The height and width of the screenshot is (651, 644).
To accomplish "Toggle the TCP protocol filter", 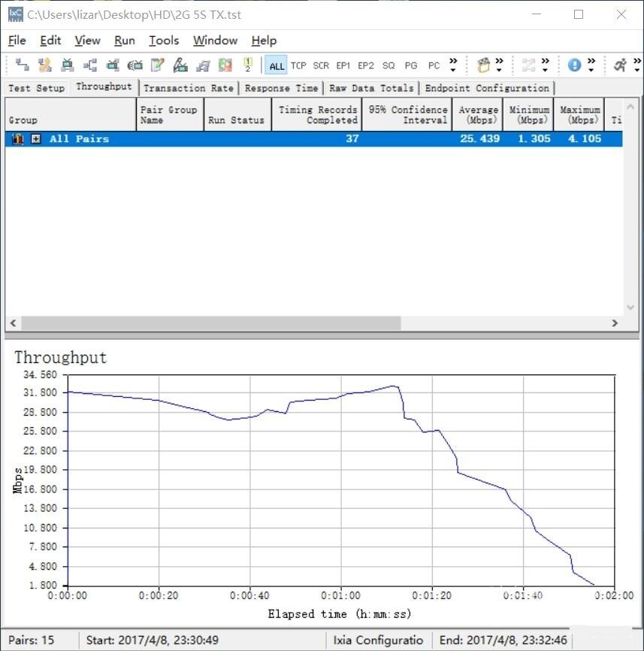I will pyautogui.click(x=298, y=65).
